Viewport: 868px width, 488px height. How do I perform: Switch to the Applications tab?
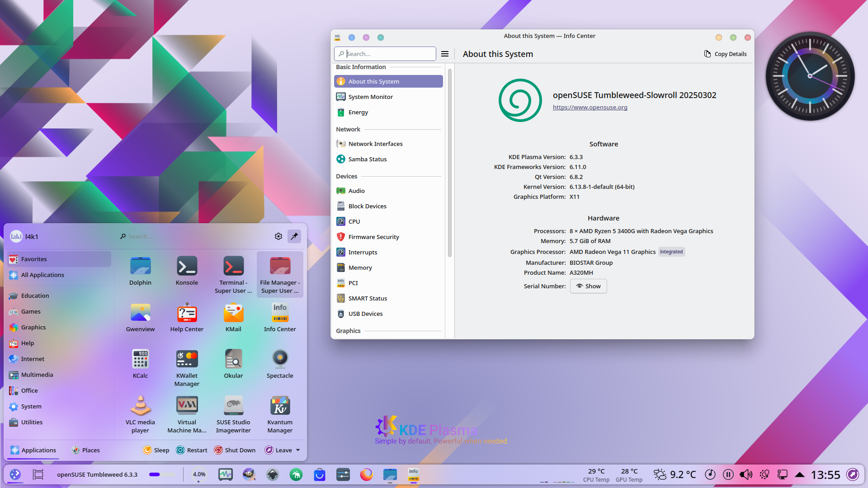pyautogui.click(x=33, y=450)
